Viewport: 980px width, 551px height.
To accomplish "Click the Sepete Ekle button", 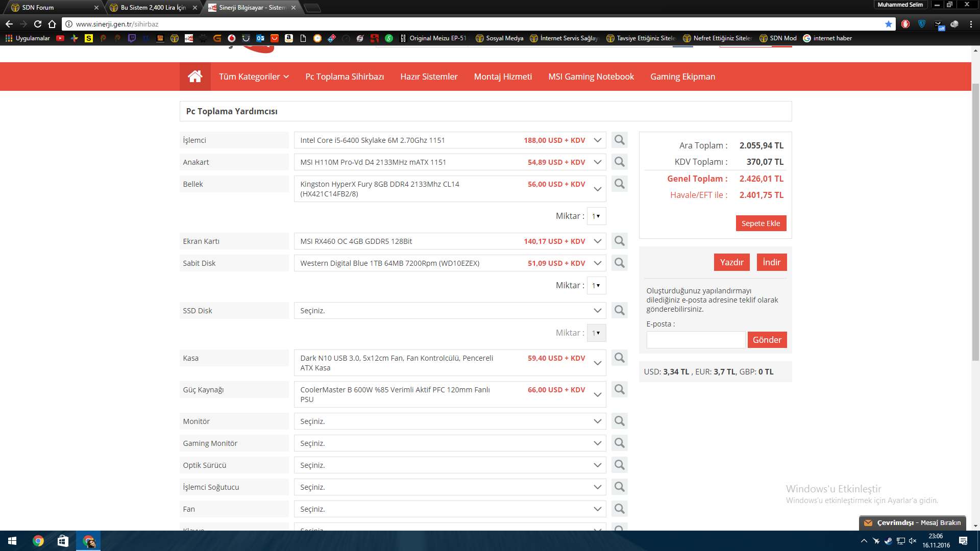I will coord(761,223).
